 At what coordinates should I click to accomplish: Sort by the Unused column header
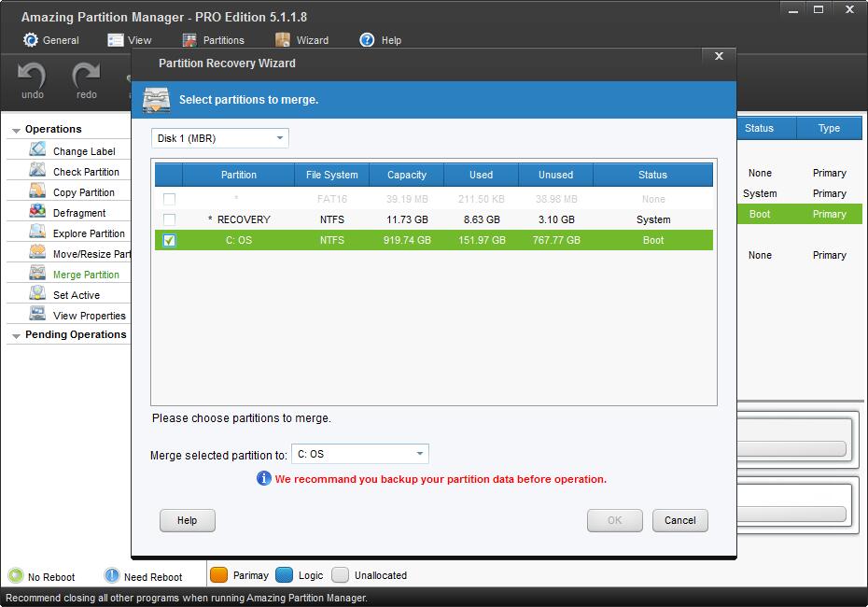click(x=555, y=175)
